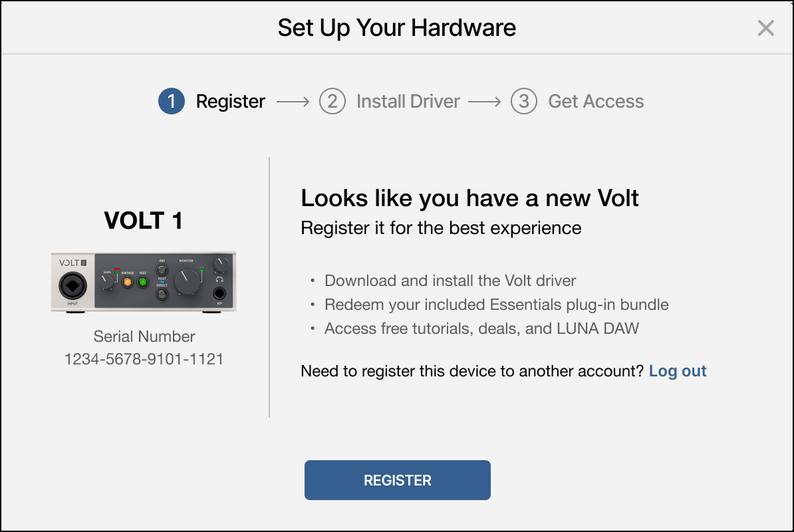794x532 pixels.
Task: Select the Install Driver step
Action: (x=408, y=101)
